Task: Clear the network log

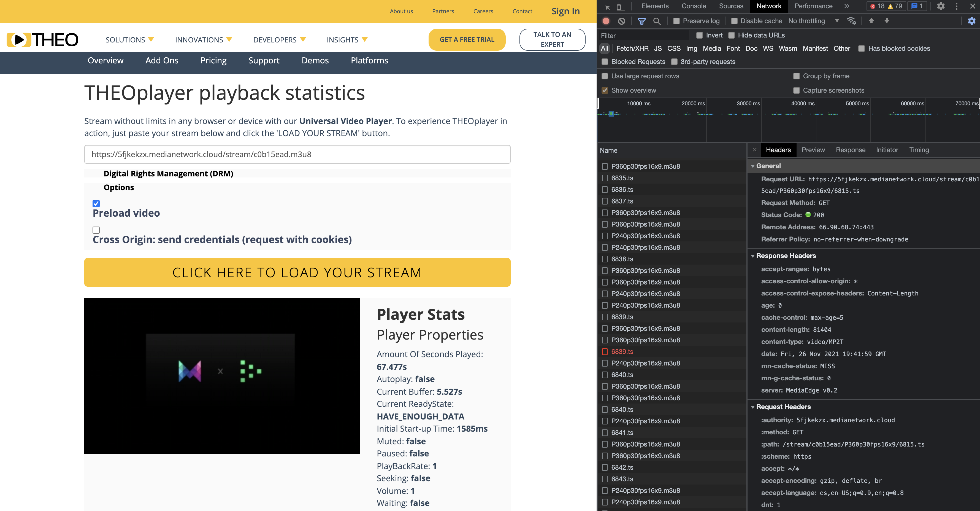Action: click(622, 21)
